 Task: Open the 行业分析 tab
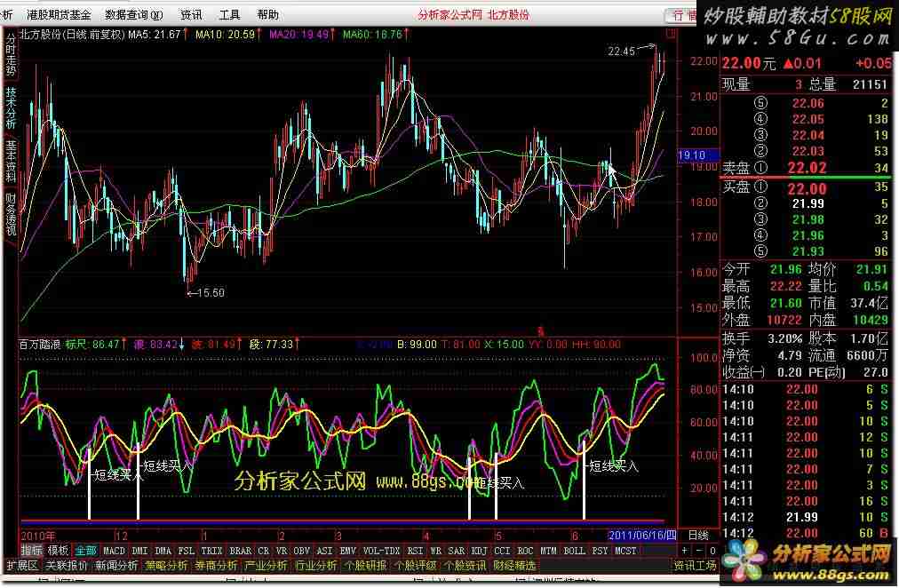pos(316,566)
